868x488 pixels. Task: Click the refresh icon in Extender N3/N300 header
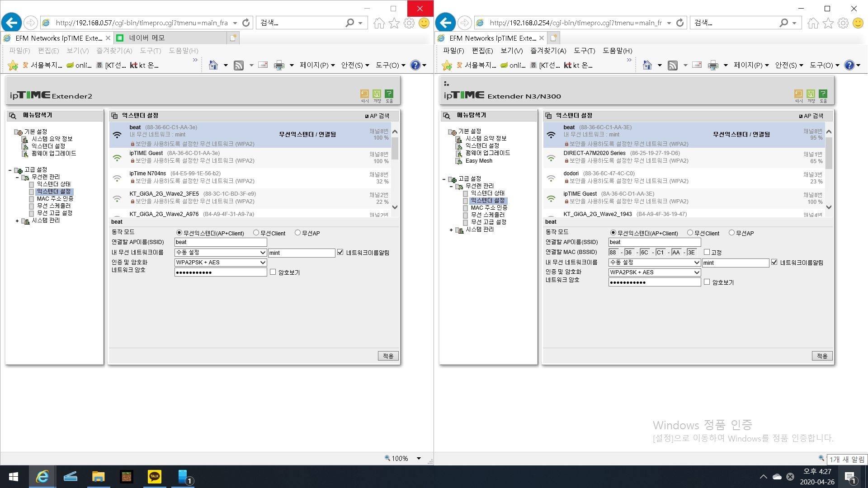click(798, 94)
